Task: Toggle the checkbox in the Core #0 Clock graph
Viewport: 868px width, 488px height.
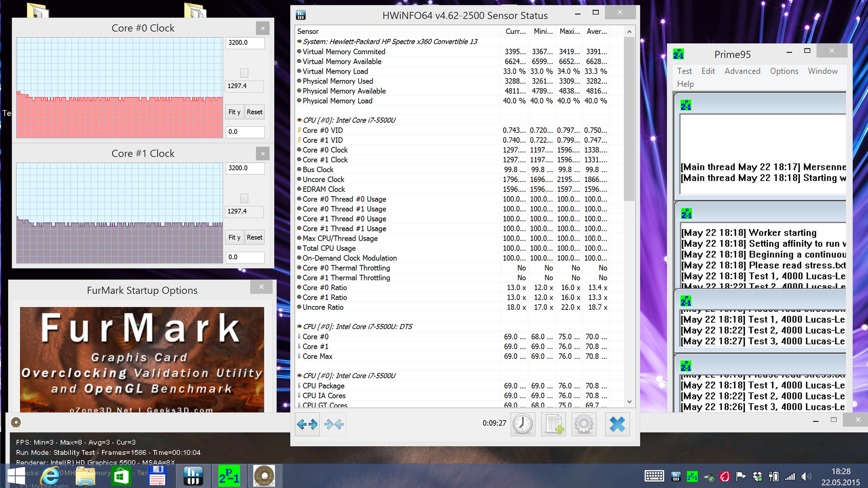Action: [x=244, y=73]
